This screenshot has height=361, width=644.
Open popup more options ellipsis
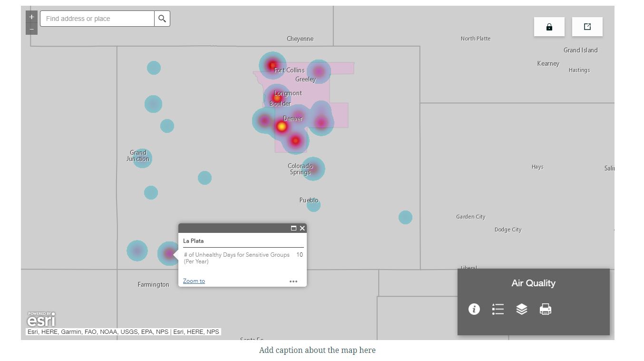pos(293,281)
